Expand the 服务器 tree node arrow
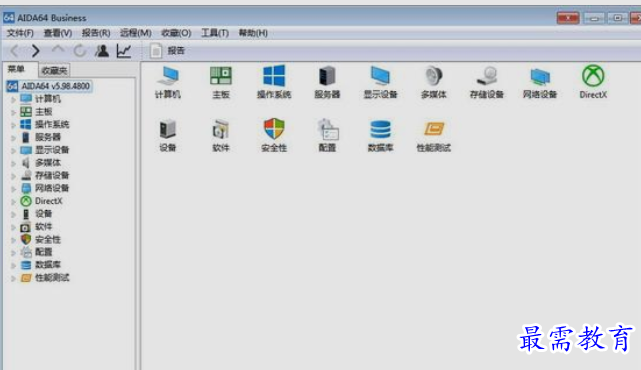Image resolution: width=641 pixels, height=370 pixels. (x=13, y=138)
